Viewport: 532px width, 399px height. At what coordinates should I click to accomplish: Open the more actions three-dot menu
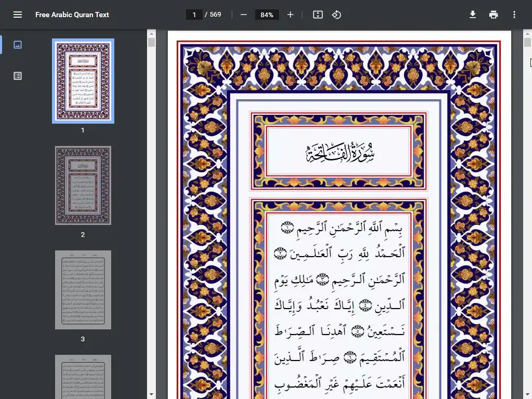(x=514, y=15)
